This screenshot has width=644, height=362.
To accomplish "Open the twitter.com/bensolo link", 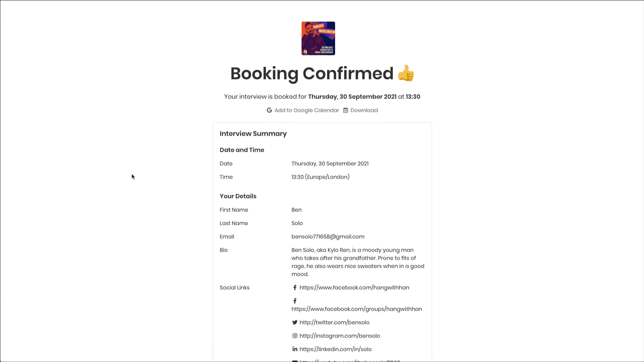I will coord(334,322).
